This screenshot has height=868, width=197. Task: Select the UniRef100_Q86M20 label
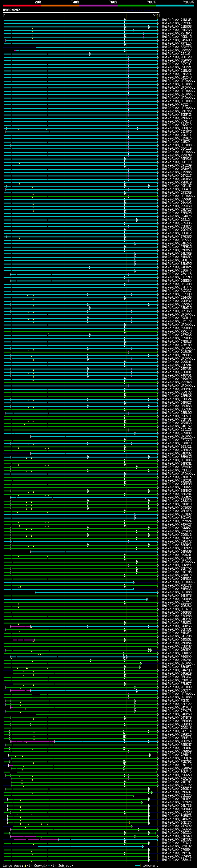[177, 497]
